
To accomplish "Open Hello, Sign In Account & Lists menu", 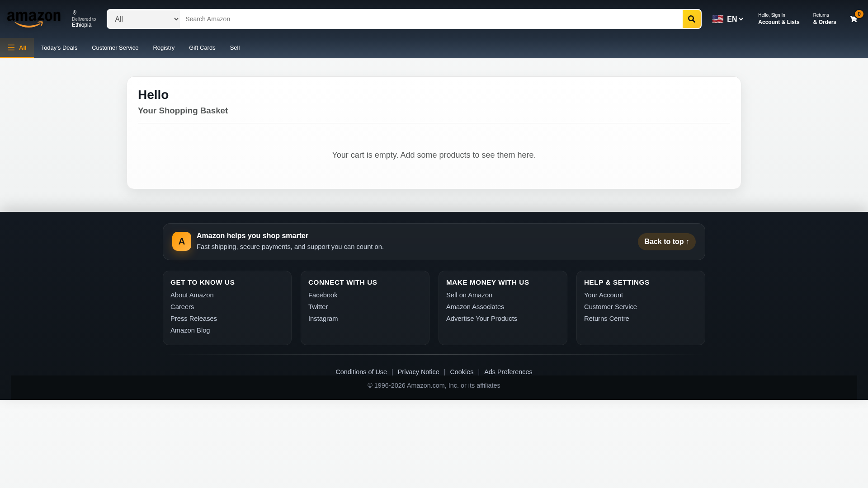I will pyautogui.click(x=778, y=19).
